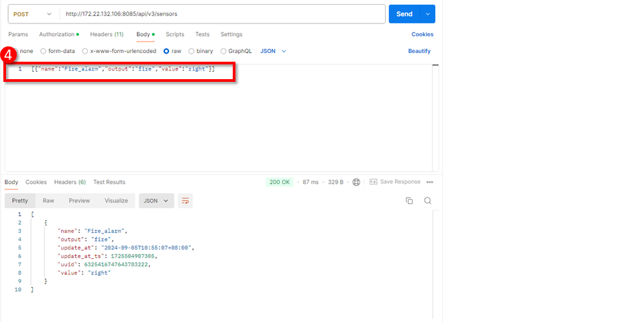
Task: Click the network globe icon
Action: point(356,182)
